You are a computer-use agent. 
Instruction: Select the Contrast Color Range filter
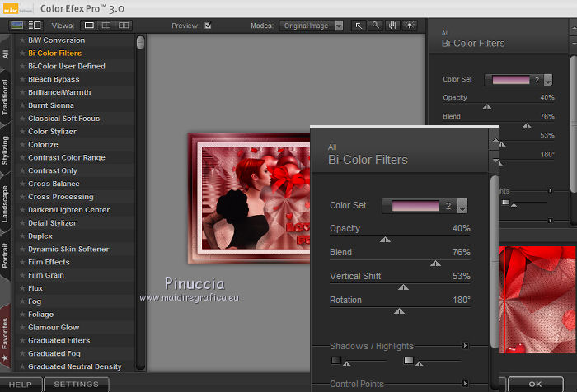(67, 157)
